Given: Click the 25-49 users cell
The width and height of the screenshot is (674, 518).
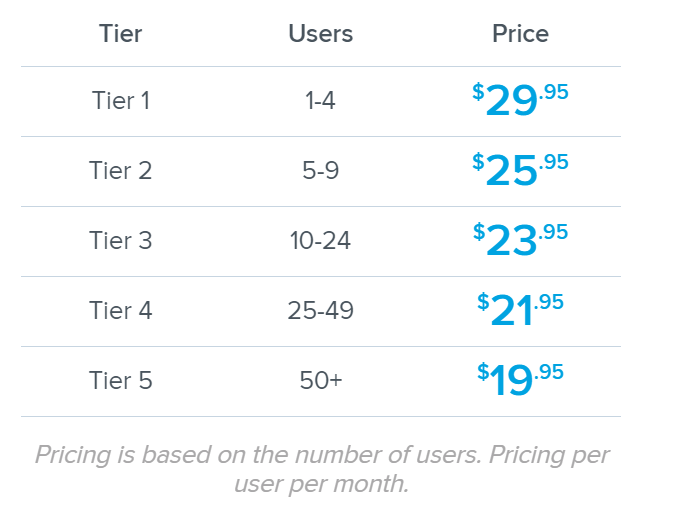Looking at the screenshot, I should pyautogui.click(x=320, y=310).
